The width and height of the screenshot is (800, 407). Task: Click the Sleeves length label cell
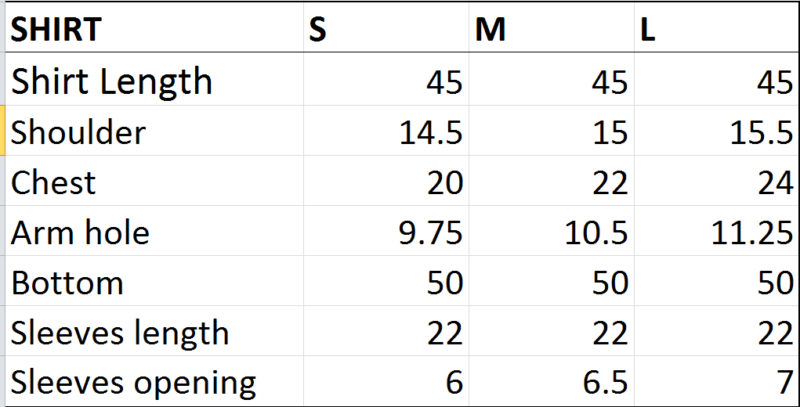pos(154,330)
